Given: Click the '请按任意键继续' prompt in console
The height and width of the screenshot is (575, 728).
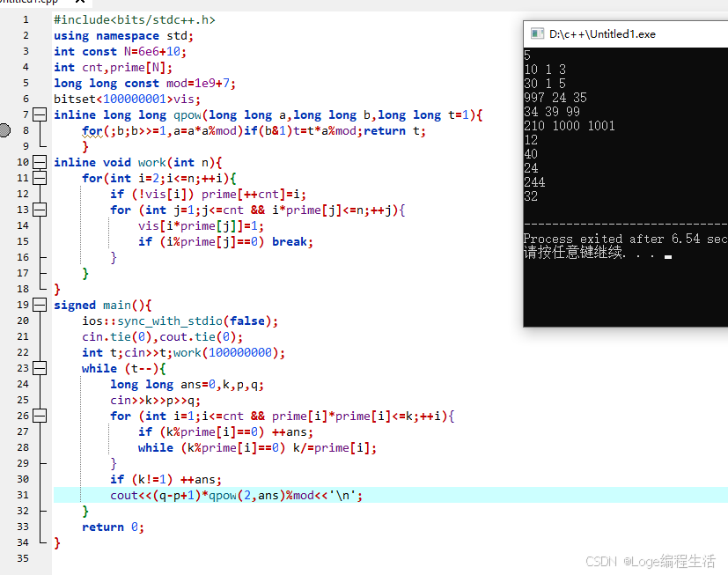Looking at the screenshot, I should (573, 252).
